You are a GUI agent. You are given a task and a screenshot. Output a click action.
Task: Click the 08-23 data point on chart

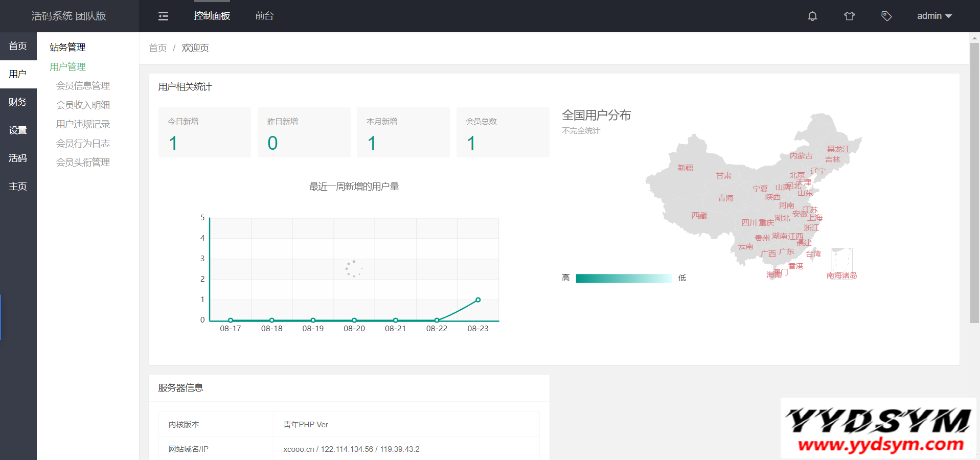click(478, 300)
